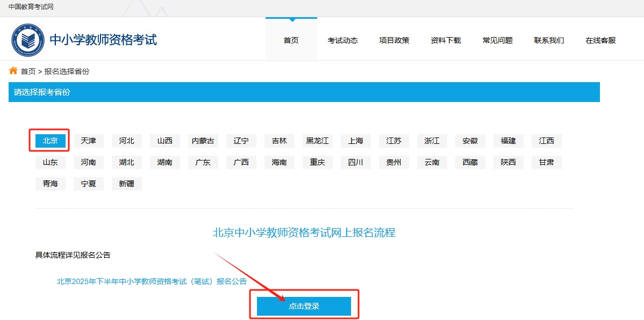
Task: Choose 青海 from the province list
Action: pyautogui.click(x=50, y=184)
